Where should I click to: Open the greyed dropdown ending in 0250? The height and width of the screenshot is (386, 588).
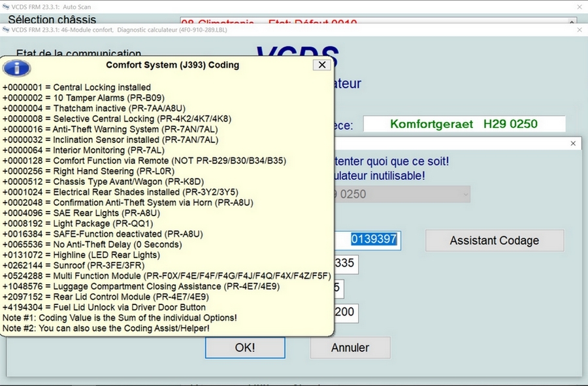(402, 194)
